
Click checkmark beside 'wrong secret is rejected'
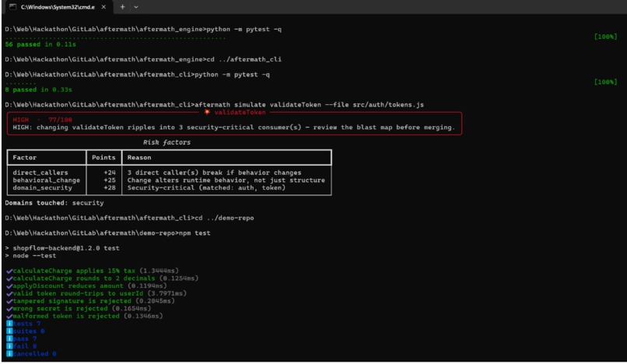pos(9,309)
